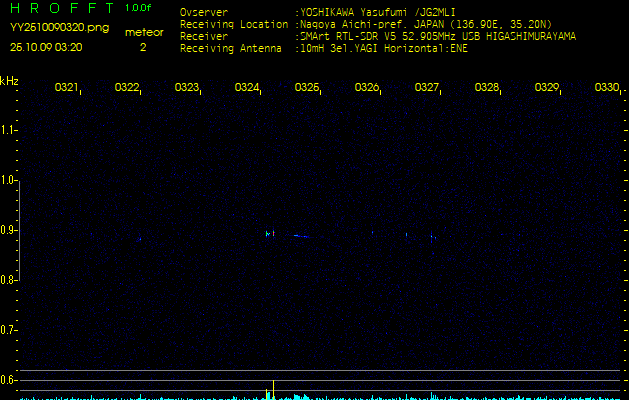
Task: Click the yellow peak in the intensity graph
Action: [273, 390]
